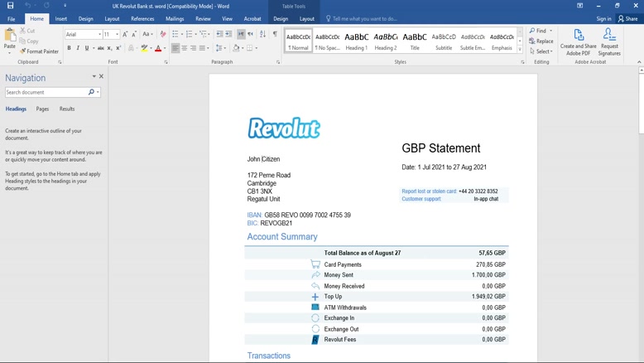This screenshot has width=644, height=363.
Task: Click the Sign in link
Action: 603,19
